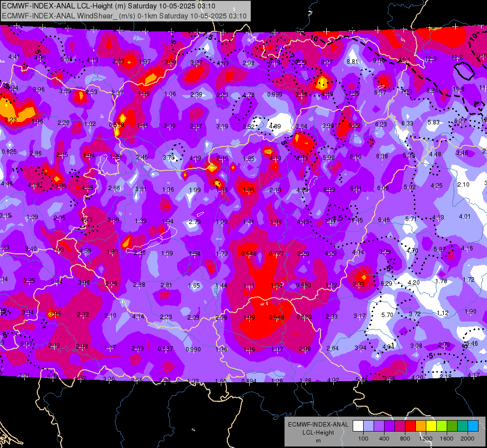
Task: Click the legend value label 1200
Action: point(425,439)
